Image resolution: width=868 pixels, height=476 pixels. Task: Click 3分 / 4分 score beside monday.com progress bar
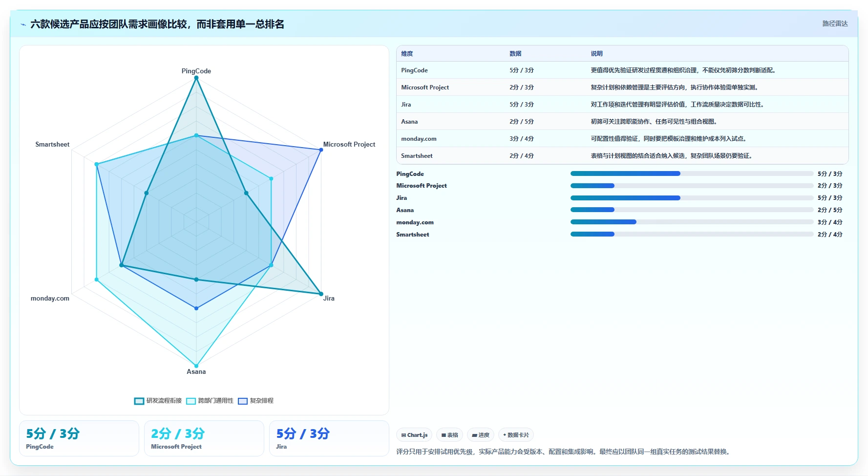(830, 222)
